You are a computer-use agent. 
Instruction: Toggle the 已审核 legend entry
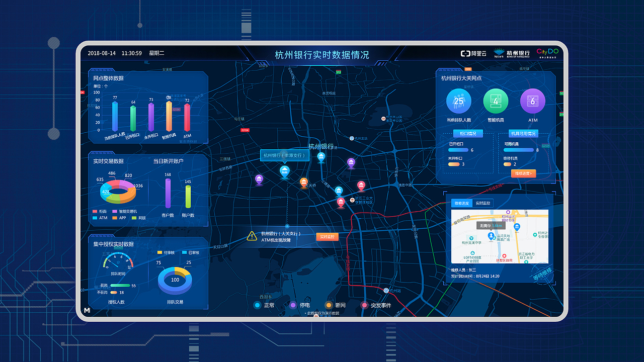[190, 252]
